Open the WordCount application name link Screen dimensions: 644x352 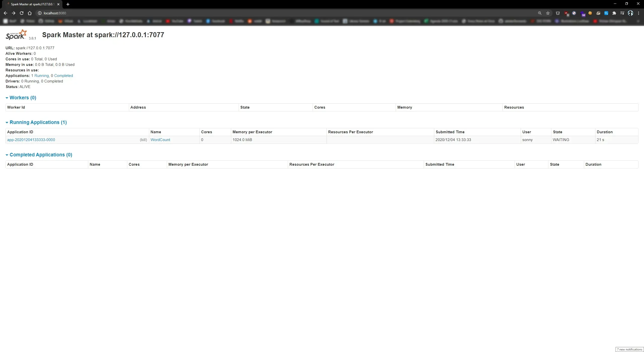pos(160,140)
